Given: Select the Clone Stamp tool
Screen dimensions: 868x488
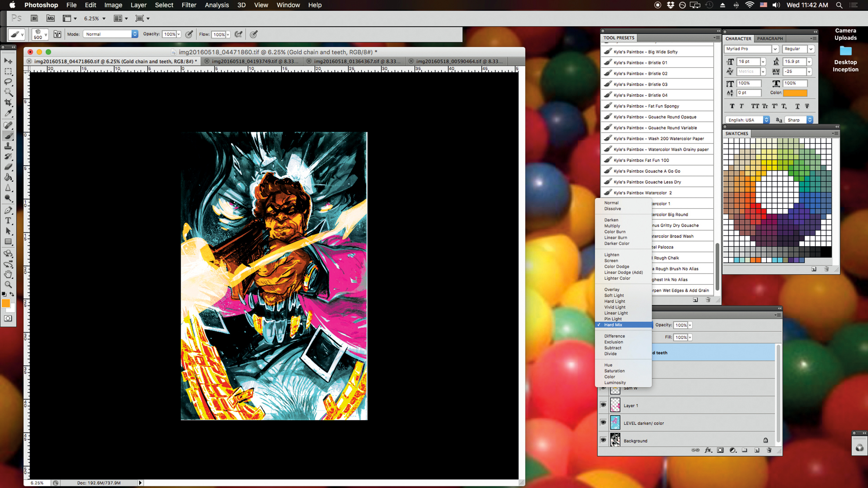Looking at the screenshot, I should pos(8,146).
